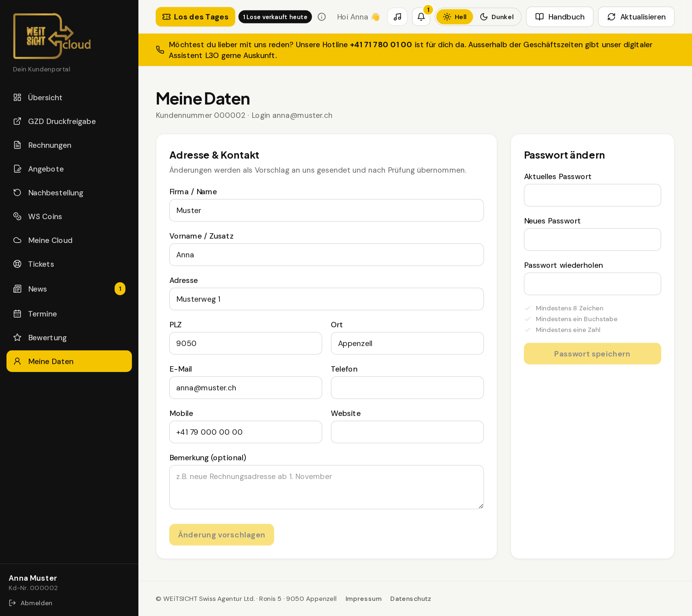Viewport: 692px width, 616px height.
Task: Open News in sidebar
Action: pyautogui.click(x=69, y=289)
